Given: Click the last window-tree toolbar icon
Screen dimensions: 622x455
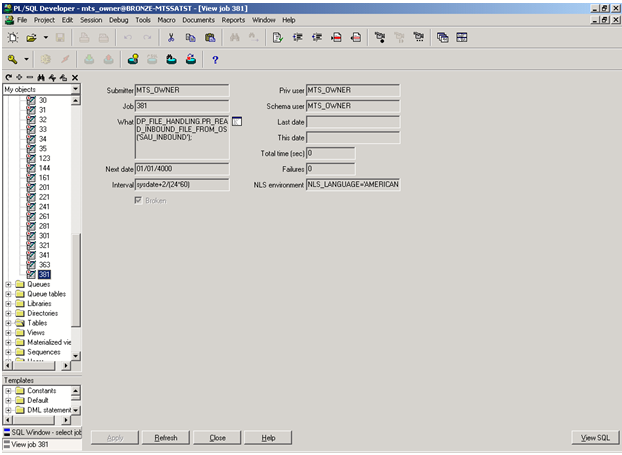Looking at the screenshot, I should [x=419, y=38].
